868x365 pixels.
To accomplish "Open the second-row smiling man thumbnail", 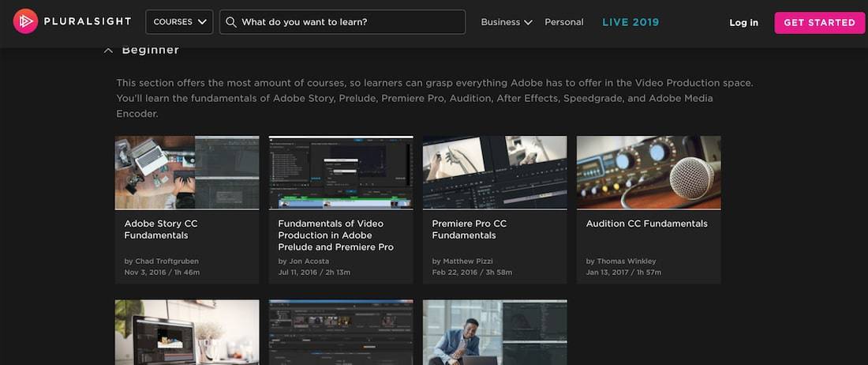I will coord(494,333).
